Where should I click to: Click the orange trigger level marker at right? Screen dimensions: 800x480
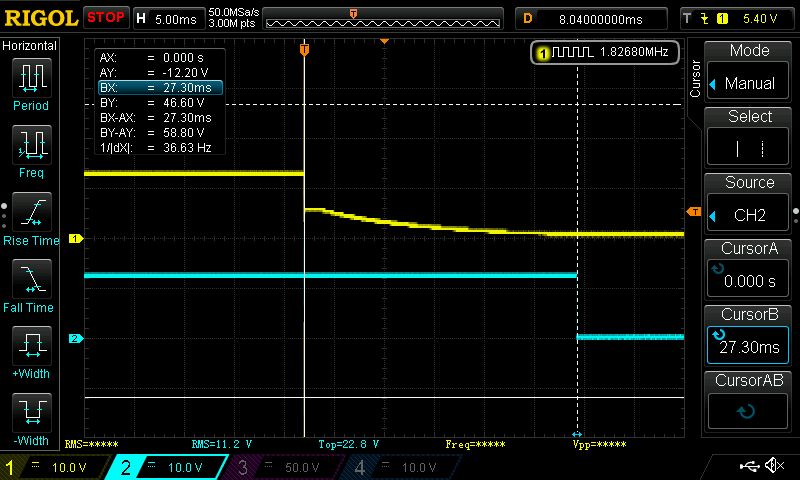tap(694, 211)
